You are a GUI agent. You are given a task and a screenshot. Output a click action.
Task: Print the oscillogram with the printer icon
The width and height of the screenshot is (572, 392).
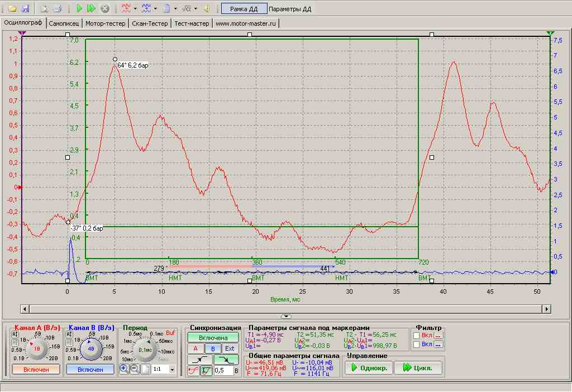click(58, 8)
